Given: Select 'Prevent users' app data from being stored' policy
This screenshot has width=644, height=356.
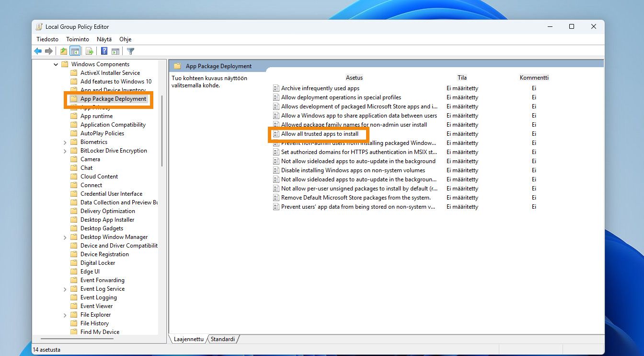Looking at the screenshot, I should click(x=358, y=207).
